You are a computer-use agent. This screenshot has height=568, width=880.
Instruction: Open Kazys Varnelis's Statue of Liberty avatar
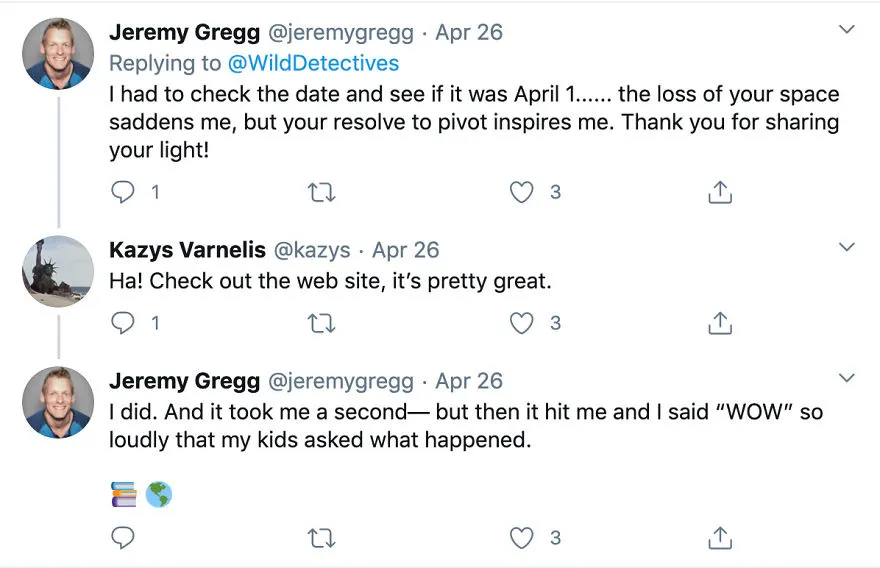point(58,271)
